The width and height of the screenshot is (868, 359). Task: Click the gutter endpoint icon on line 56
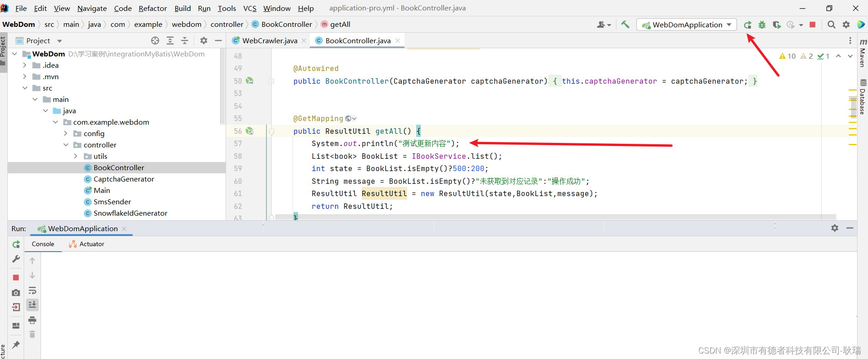[249, 131]
